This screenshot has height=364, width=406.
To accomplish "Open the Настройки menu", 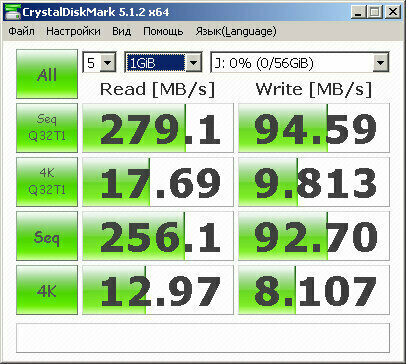I will [x=73, y=31].
